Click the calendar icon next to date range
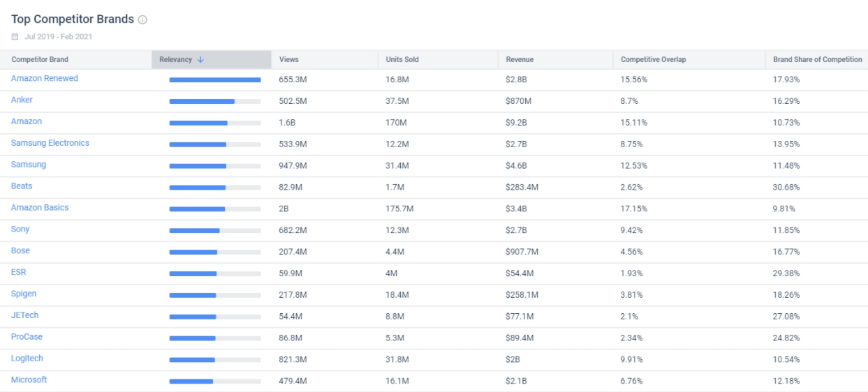Screen dimensions: 868x392 [x=15, y=37]
